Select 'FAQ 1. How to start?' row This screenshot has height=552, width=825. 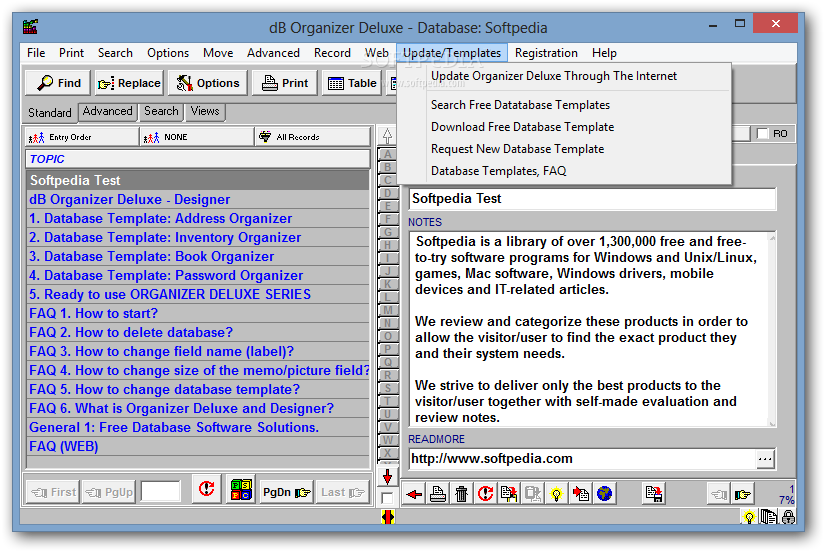(x=198, y=314)
